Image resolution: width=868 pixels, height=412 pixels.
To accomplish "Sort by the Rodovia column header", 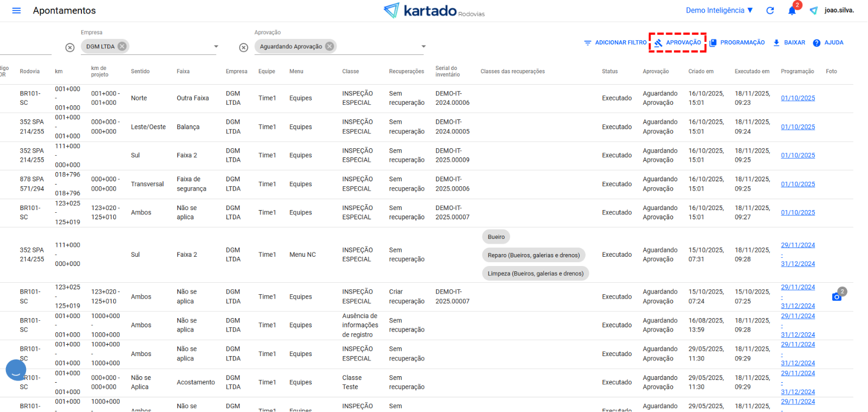I will [30, 72].
